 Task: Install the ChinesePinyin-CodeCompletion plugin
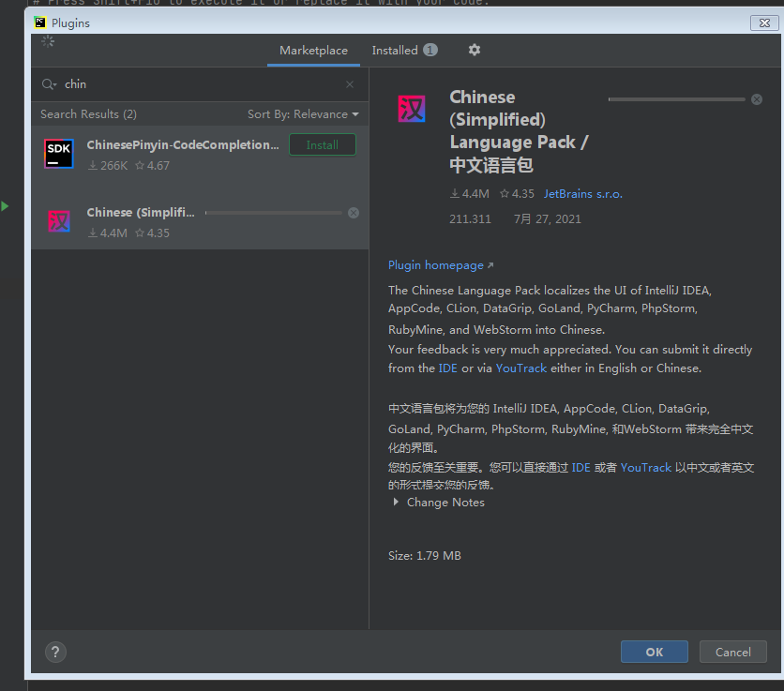point(323,145)
